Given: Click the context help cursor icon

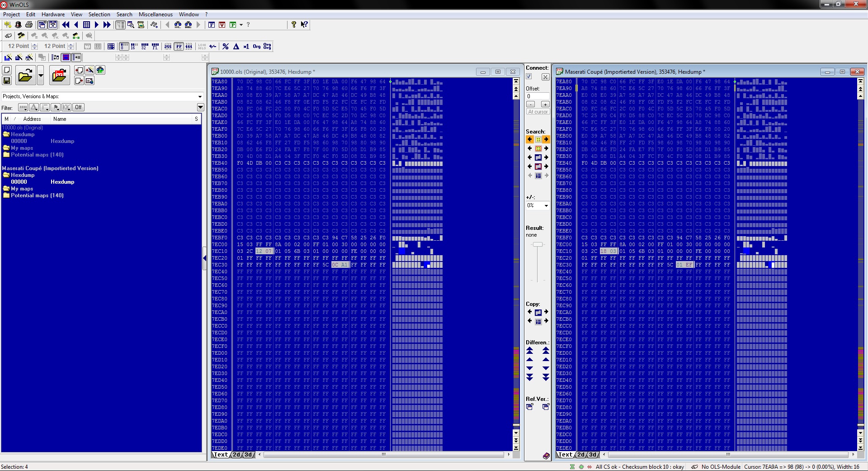Looking at the screenshot, I should 304,25.
